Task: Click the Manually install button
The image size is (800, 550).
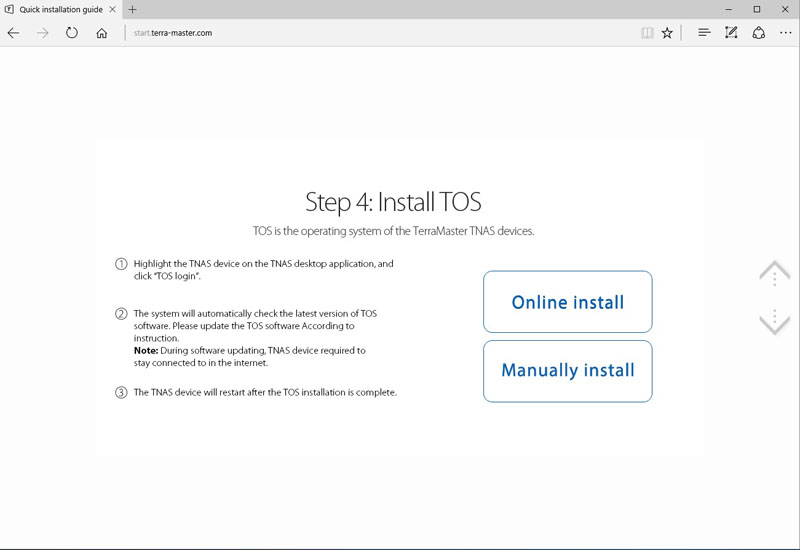Action: 567,371
